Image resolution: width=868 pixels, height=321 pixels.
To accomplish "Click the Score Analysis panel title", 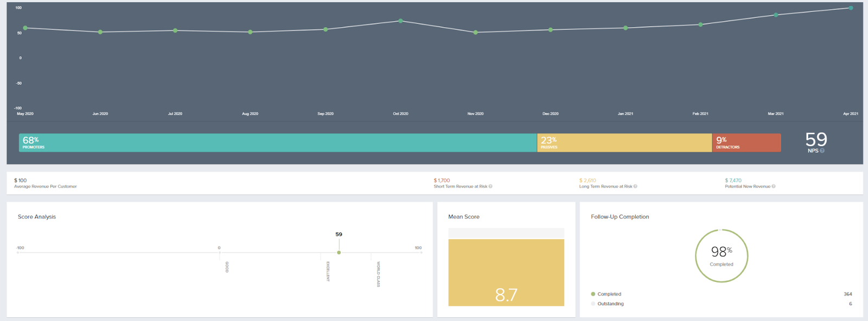I will coord(37,217).
